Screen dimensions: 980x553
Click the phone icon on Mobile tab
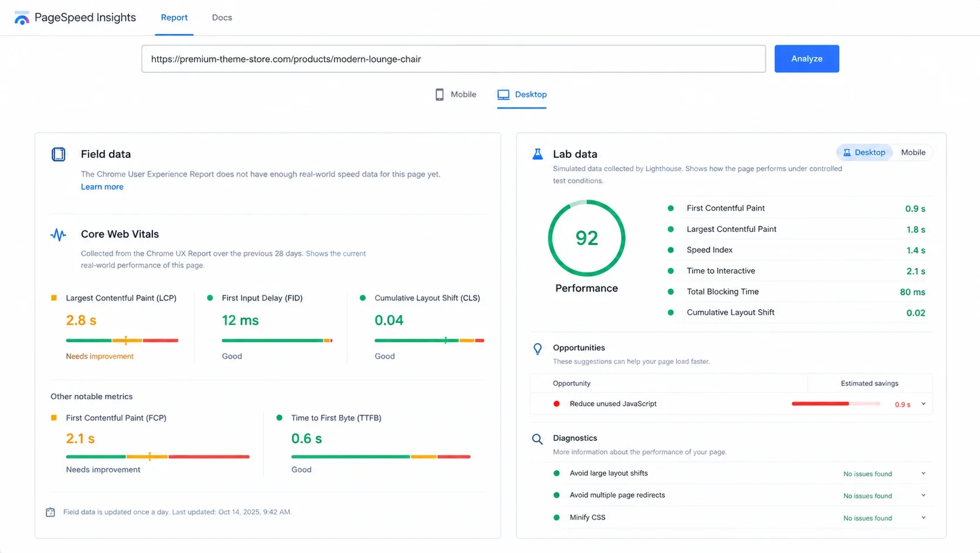pos(440,95)
